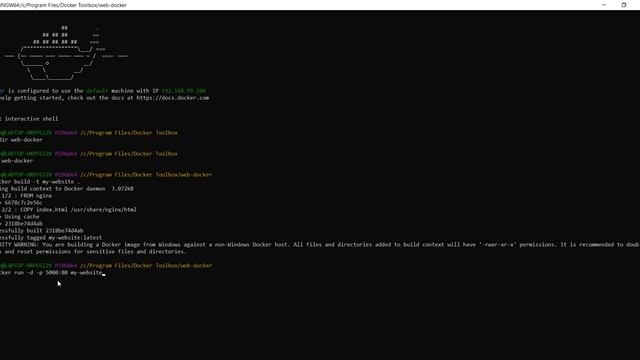The width and height of the screenshot is (640, 360).
Task: Click the Docker whale ASCII art banner
Action: 66,52
